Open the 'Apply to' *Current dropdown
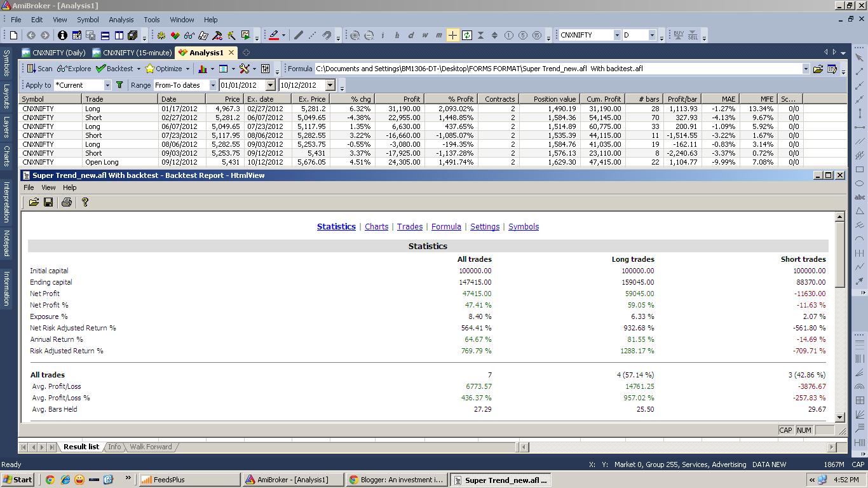 pos(107,85)
